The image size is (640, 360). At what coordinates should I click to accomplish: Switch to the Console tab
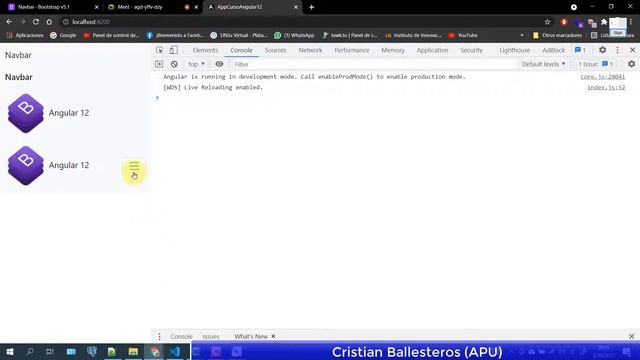pyautogui.click(x=241, y=50)
